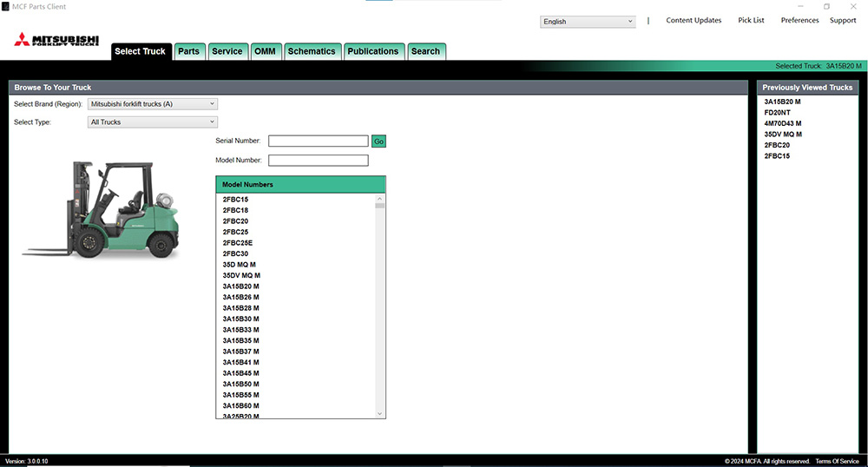Click the Go button
Viewport: 868px width, 467px height.
(x=378, y=141)
